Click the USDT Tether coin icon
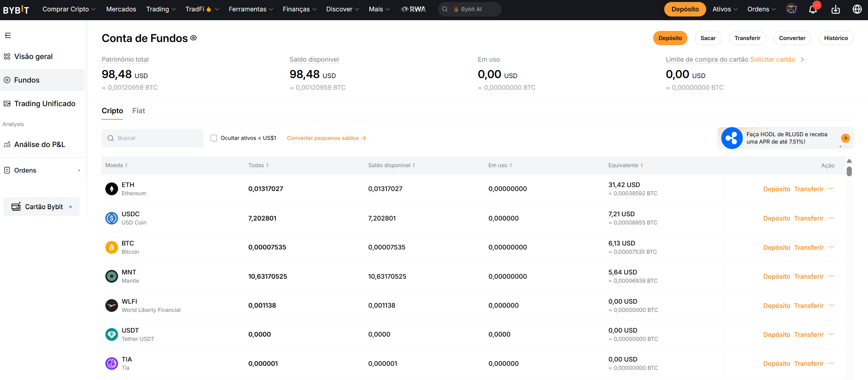This screenshot has height=380, width=868. [x=111, y=335]
